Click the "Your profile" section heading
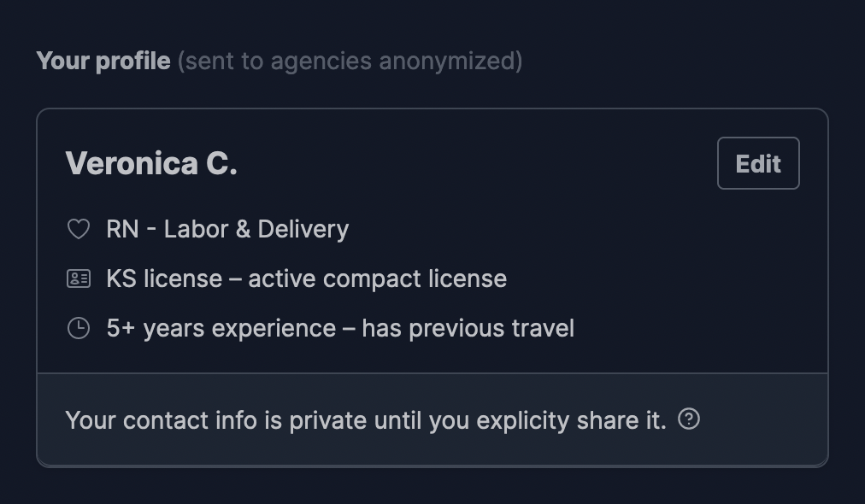The image size is (865, 504). click(103, 62)
